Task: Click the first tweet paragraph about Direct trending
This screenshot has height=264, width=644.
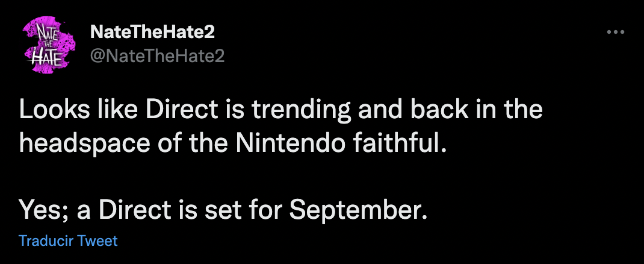Action: tap(281, 127)
